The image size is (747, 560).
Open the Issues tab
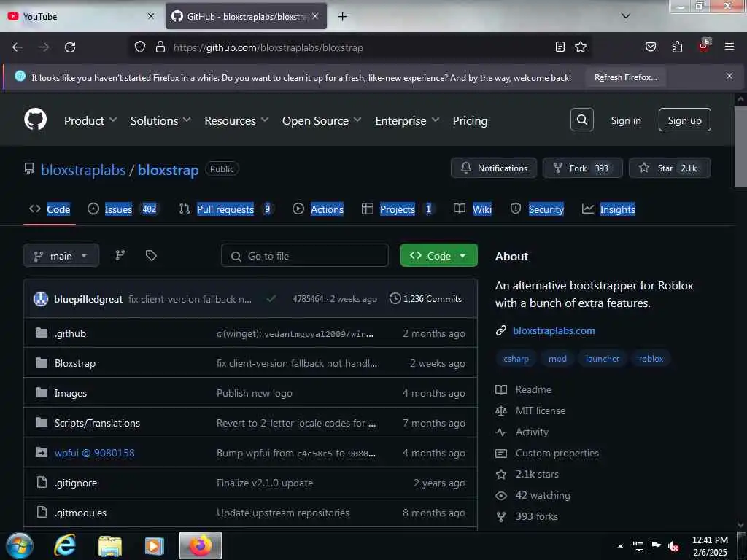[x=123, y=209]
